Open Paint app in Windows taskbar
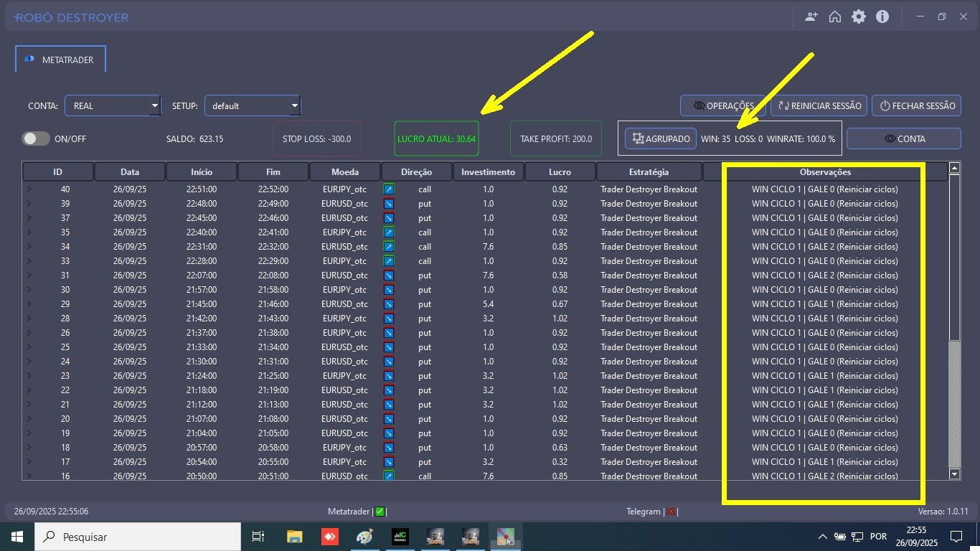Viewport: 980px width, 551px height. [x=365, y=537]
